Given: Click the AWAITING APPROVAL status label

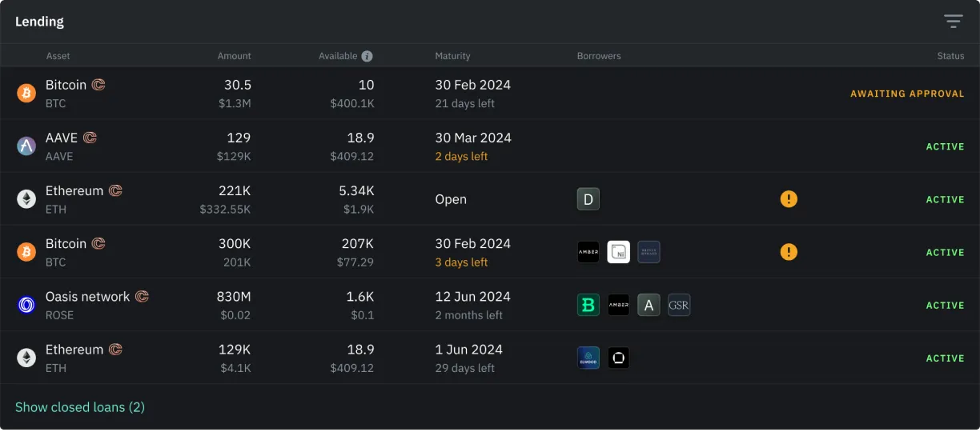Looking at the screenshot, I should pyautogui.click(x=907, y=94).
